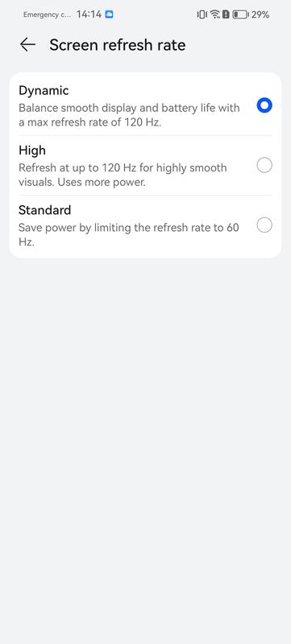Tap the 14:14 clock in status bar
This screenshot has height=644, width=291.
[x=89, y=14]
